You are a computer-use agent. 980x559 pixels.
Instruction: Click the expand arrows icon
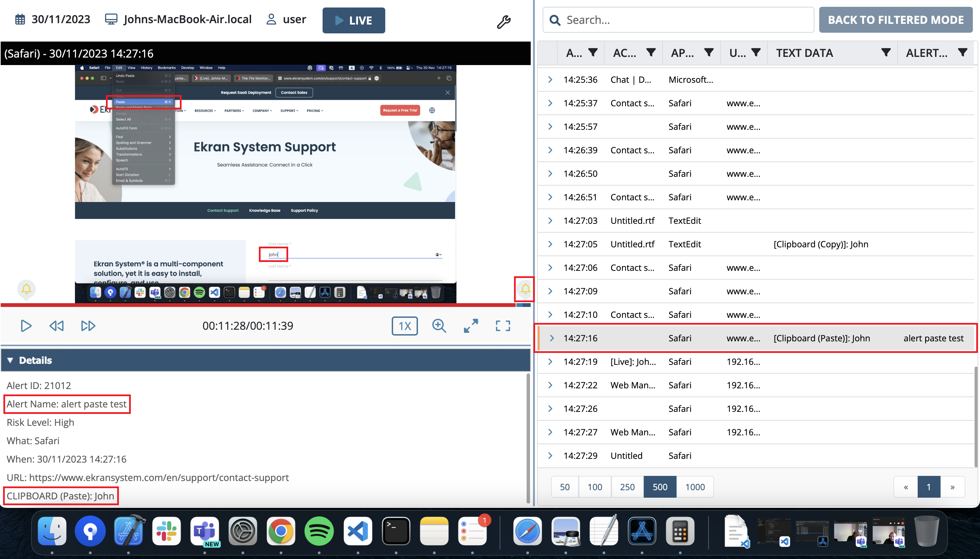tap(471, 326)
